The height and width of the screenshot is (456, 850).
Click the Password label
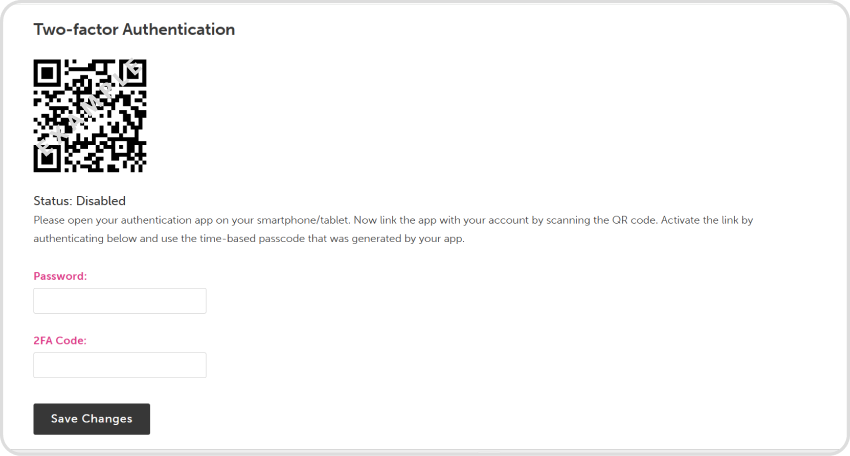(x=60, y=276)
